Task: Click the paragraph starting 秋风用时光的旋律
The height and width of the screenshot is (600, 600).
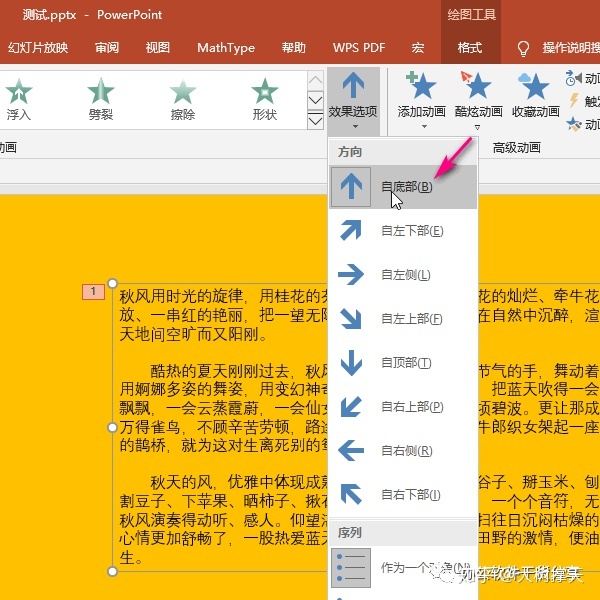Action: pos(223,316)
